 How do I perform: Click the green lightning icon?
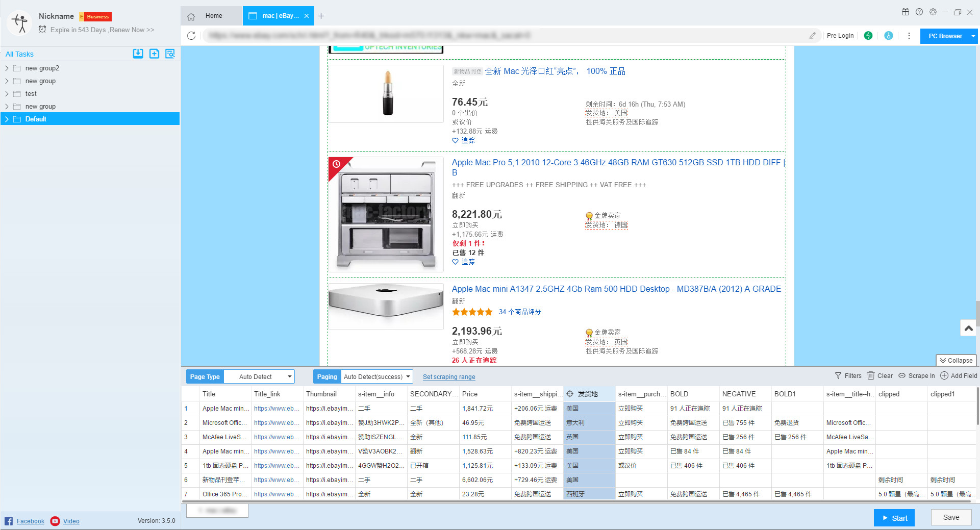[x=868, y=36]
